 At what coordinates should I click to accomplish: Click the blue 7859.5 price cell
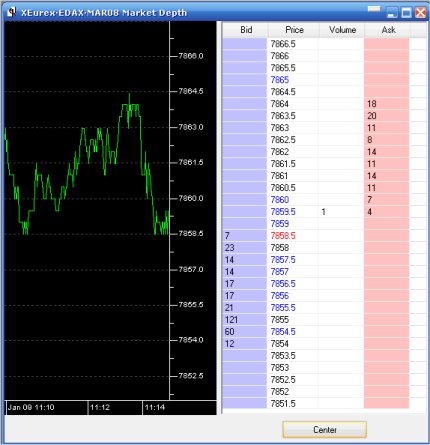point(292,212)
